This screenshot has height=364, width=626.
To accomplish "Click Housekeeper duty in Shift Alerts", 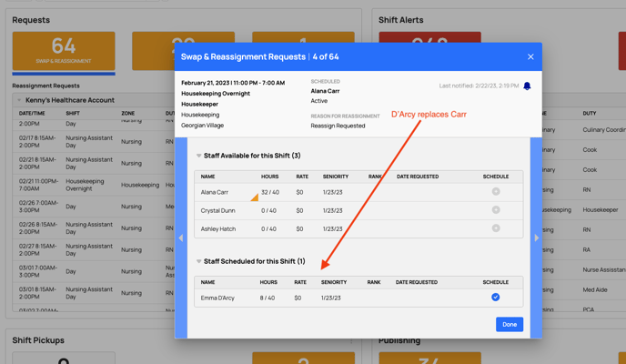I will pyautogui.click(x=600, y=209).
